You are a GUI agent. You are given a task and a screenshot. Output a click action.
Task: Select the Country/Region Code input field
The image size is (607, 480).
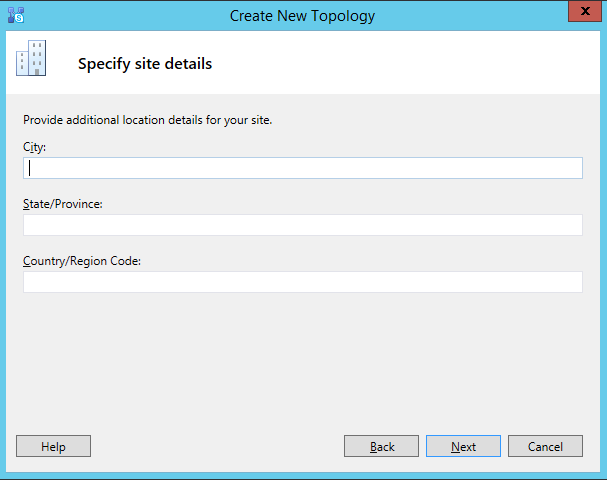click(302, 282)
